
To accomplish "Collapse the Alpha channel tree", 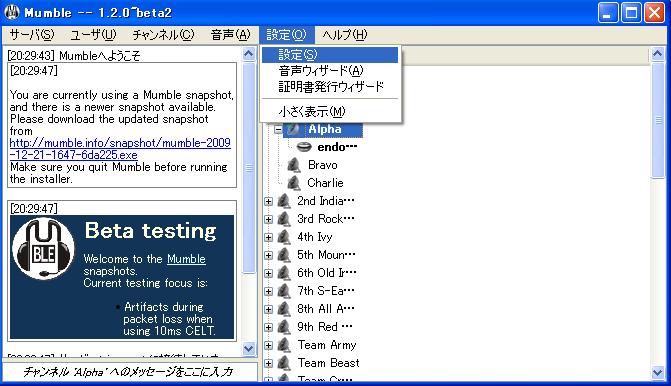I will [x=278, y=129].
